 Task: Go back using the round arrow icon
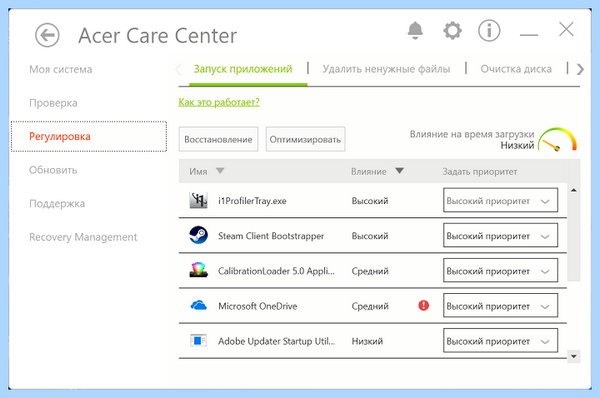pos(47,35)
